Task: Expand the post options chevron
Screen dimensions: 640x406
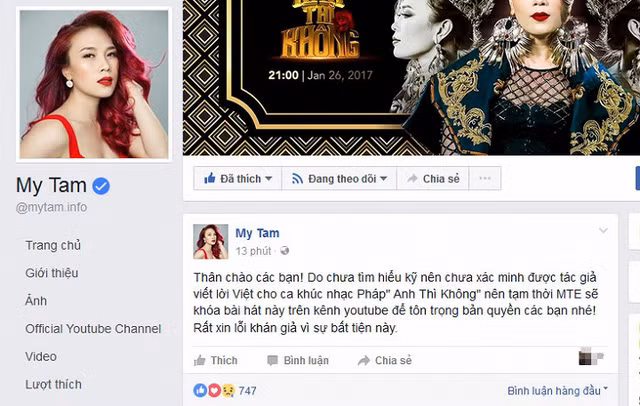Action: [603, 231]
